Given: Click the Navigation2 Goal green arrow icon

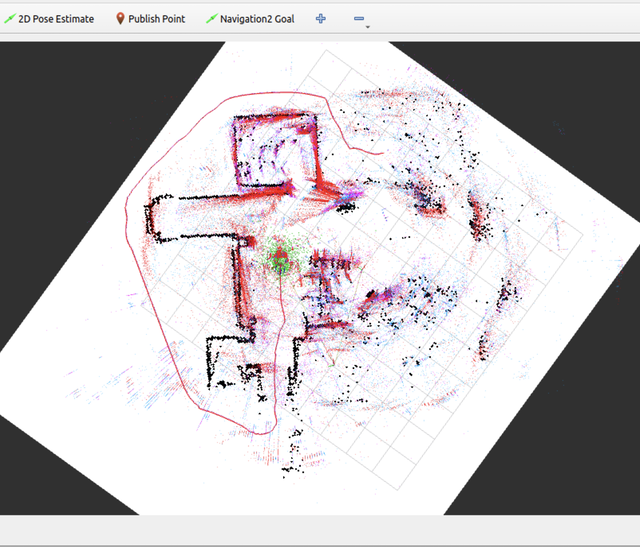Looking at the screenshot, I should pyautogui.click(x=211, y=19).
